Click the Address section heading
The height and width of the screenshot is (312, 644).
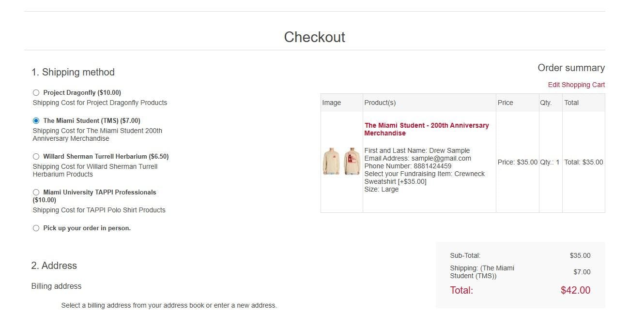coord(54,266)
